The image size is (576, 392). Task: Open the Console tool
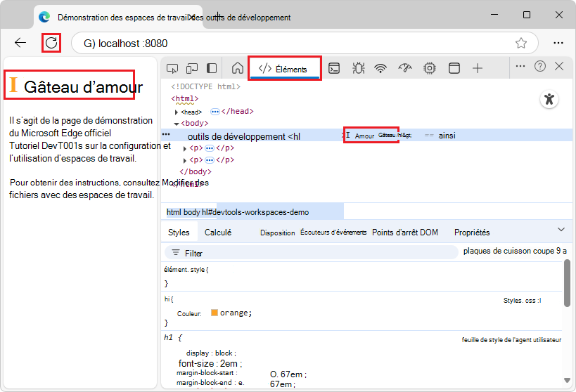(334, 68)
